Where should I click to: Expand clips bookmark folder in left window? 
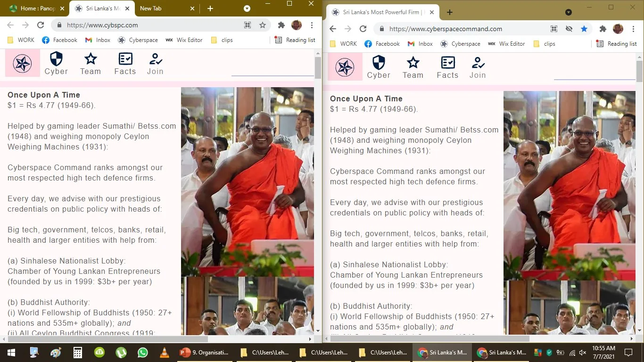pyautogui.click(x=222, y=40)
